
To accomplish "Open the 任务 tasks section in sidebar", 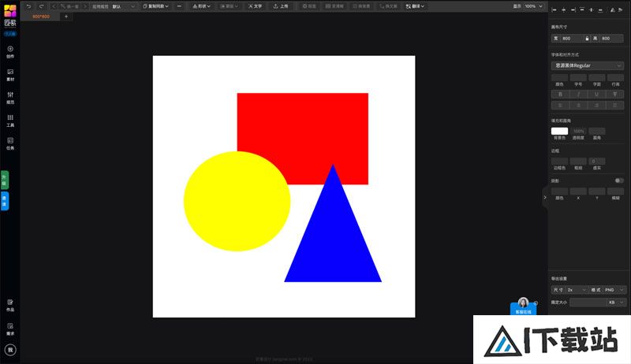I will click(10, 143).
